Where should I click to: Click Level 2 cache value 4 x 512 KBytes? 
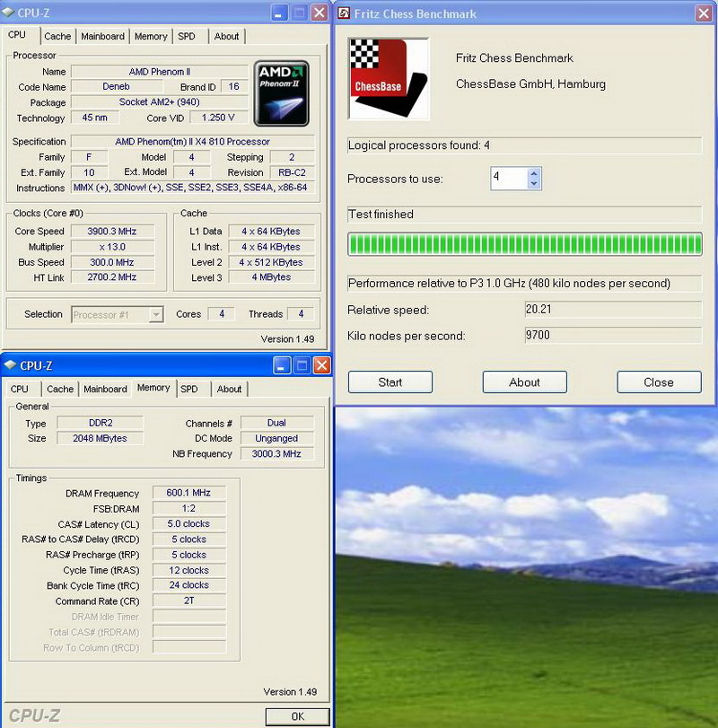271,262
